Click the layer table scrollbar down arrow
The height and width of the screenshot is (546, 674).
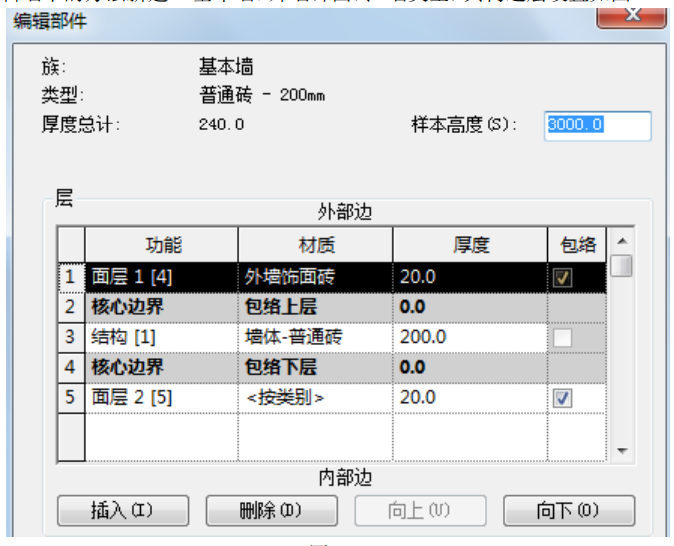click(x=622, y=451)
